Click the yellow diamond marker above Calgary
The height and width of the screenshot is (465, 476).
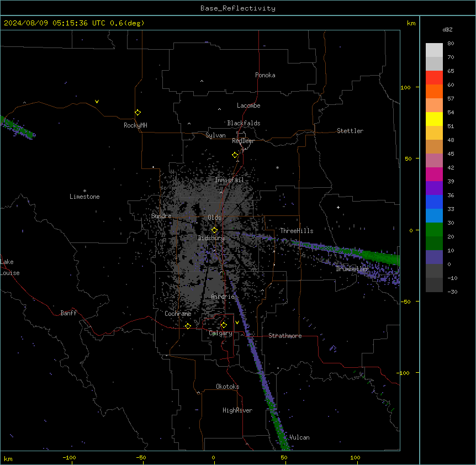point(224,325)
